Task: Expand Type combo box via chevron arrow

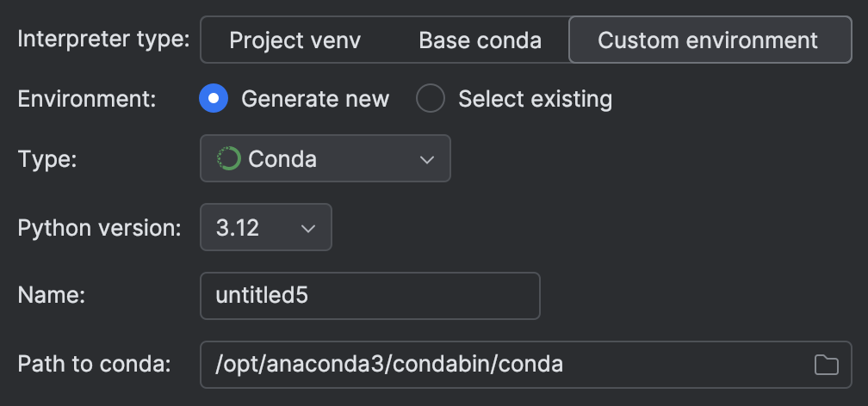Action: pyautogui.click(x=427, y=160)
